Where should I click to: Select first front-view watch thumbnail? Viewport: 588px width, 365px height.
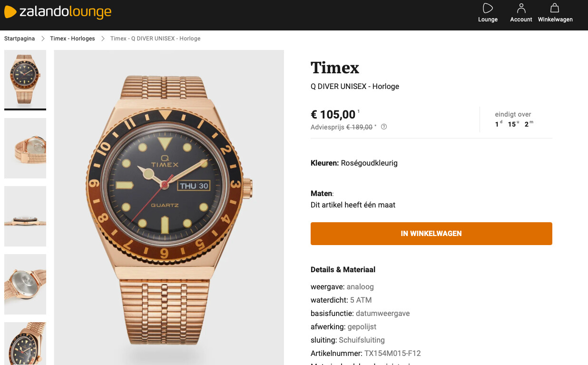click(25, 79)
